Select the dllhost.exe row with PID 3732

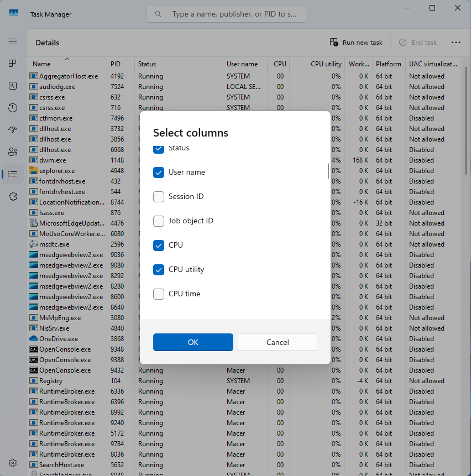pyautogui.click(x=244, y=129)
